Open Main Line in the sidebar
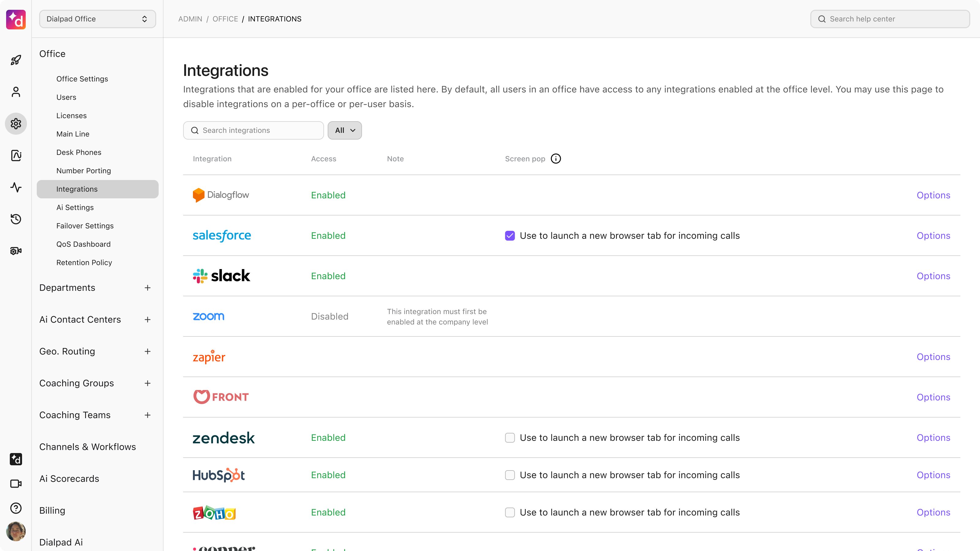980x551 pixels. (x=73, y=134)
